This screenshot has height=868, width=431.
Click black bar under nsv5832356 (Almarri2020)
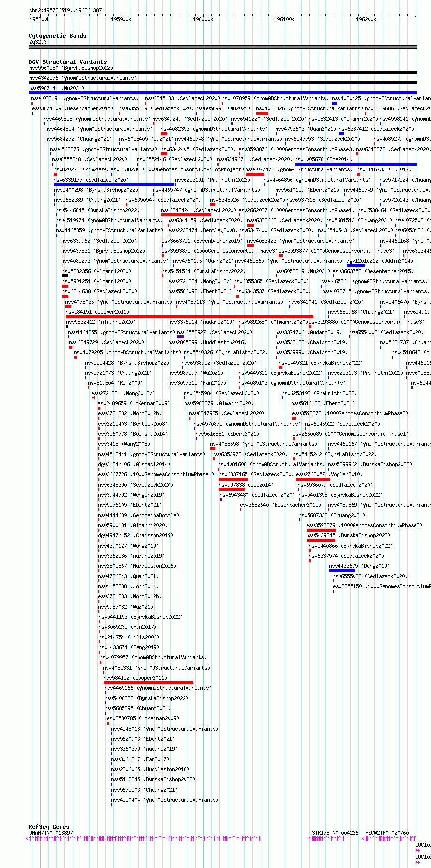tap(65, 276)
